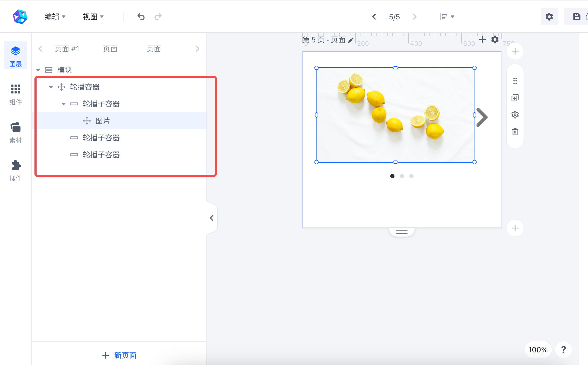Switch to 页面 #1 tab
The image size is (588, 365).
(67, 49)
